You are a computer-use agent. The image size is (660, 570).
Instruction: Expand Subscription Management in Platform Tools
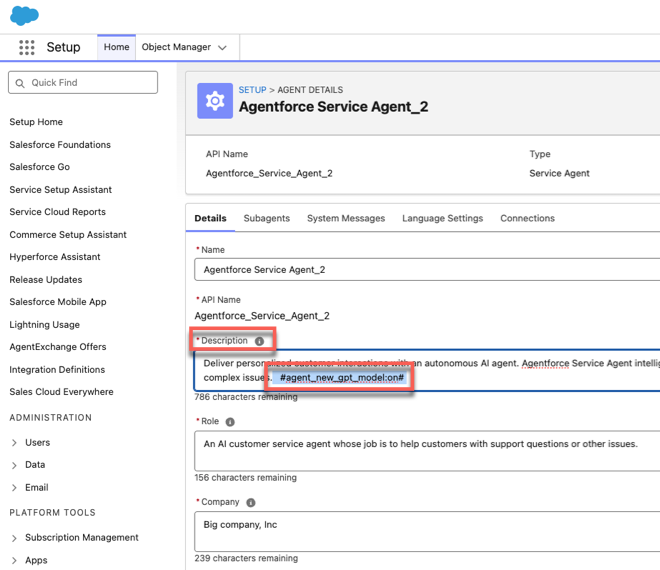pyautogui.click(x=14, y=538)
